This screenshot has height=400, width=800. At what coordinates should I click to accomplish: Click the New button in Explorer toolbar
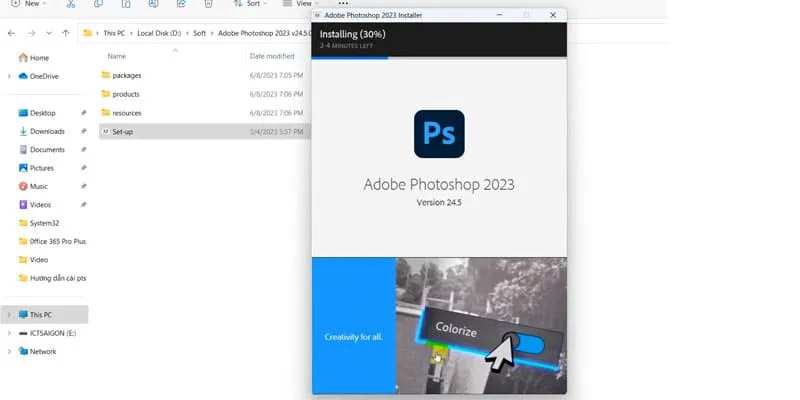click(x=29, y=4)
